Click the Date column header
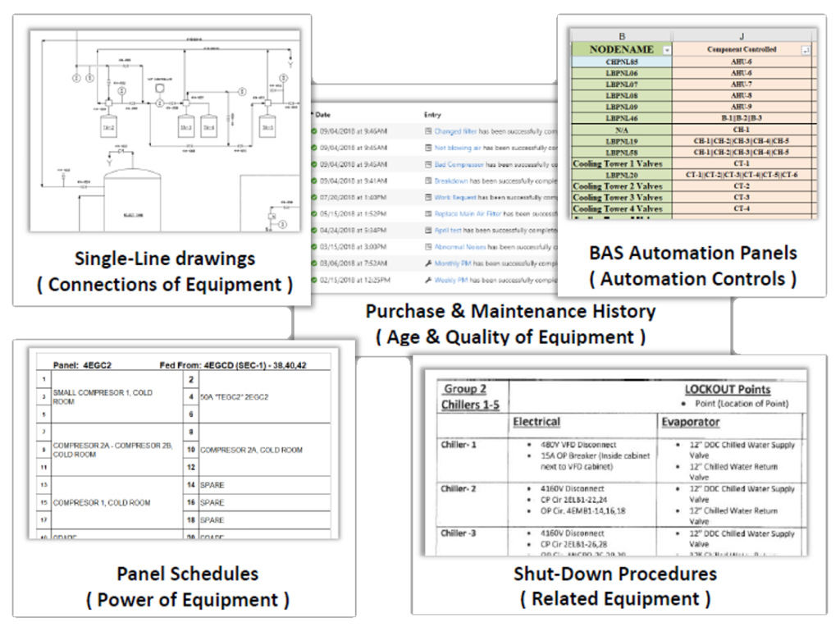Screen dimensions: 840x627 click(x=322, y=115)
